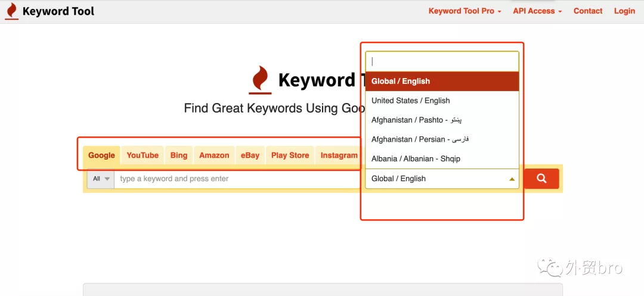Viewport: 644px width, 296px height.
Task: Click the flame logo in the header
Action: tap(11, 11)
